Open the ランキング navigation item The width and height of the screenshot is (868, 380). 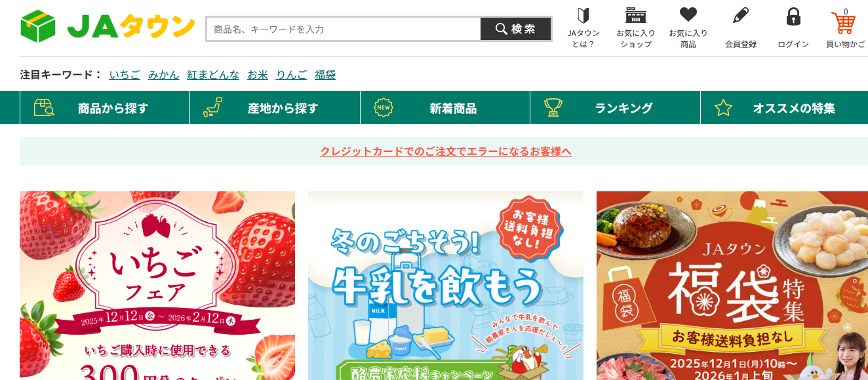coord(615,108)
